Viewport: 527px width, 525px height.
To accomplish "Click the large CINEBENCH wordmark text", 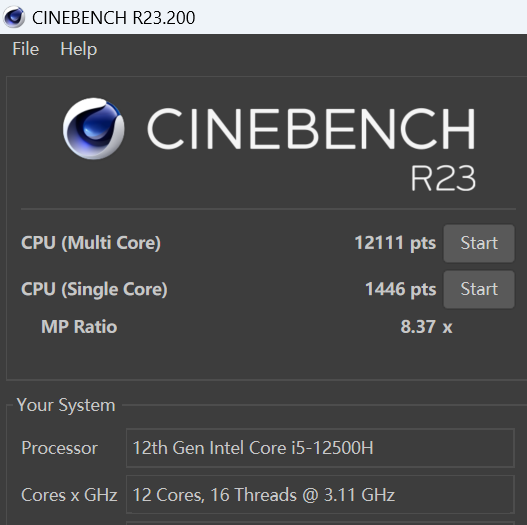I will pyautogui.click(x=311, y=128).
